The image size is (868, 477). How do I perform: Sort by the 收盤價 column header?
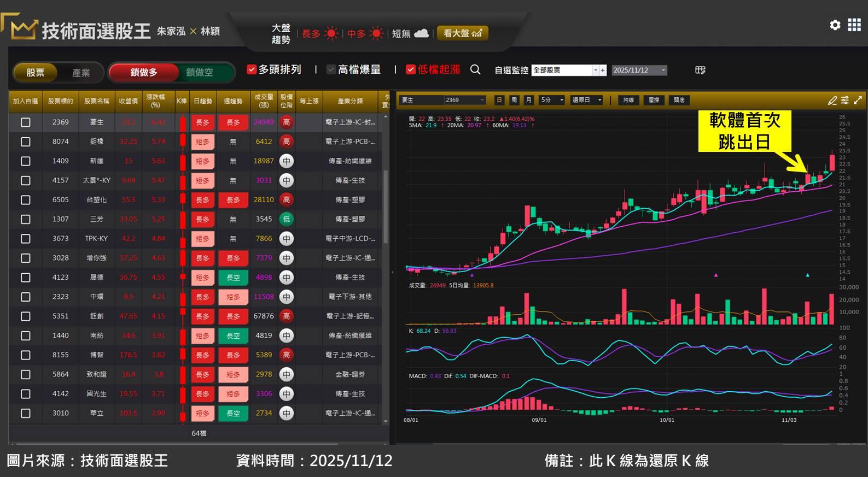pyautogui.click(x=129, y=102)
